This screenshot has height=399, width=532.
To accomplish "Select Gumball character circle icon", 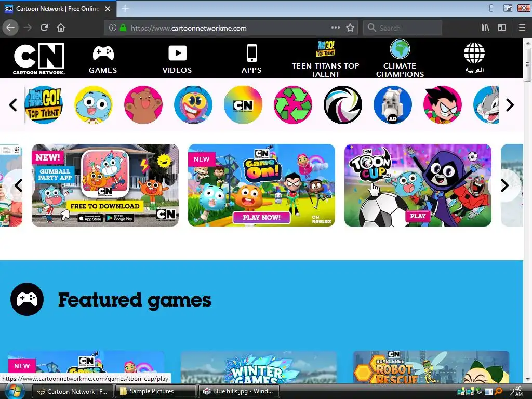I will (x=94, y=105).
